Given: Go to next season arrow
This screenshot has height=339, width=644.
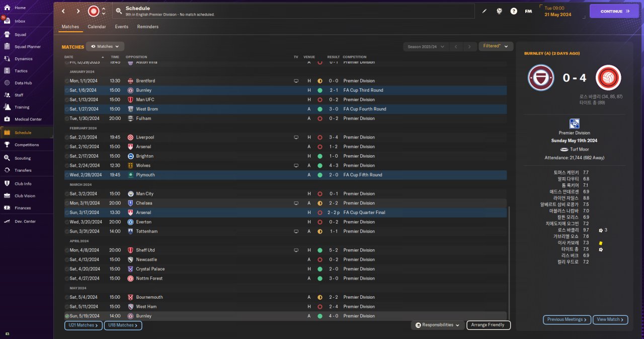Looking at the screenshot, I should pyautogui.click(x=469, y=46).
